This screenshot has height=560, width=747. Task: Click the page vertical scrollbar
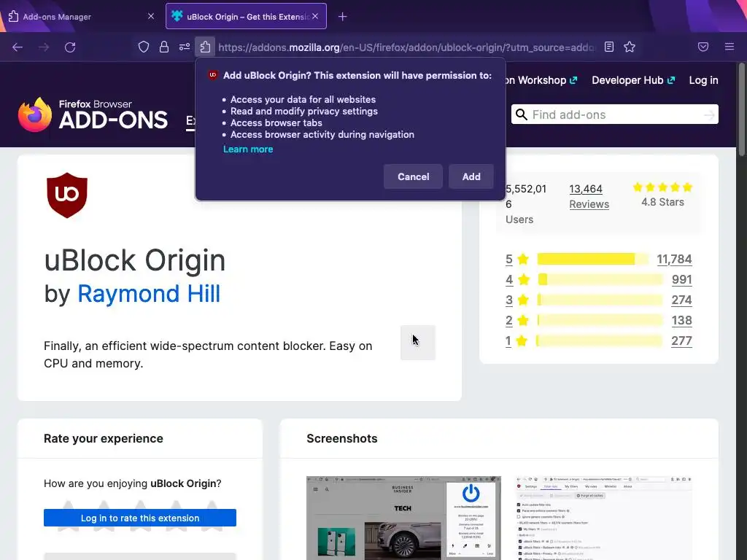click(x=741, y=109)
